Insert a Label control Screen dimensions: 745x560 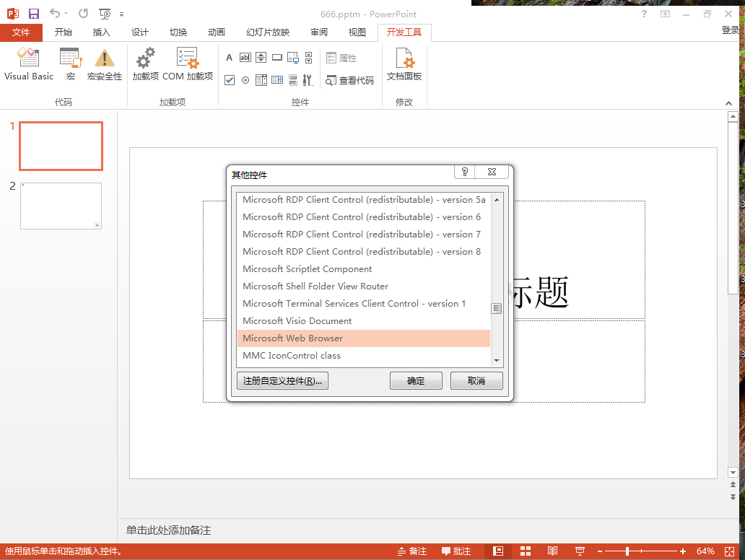point(229,58)
